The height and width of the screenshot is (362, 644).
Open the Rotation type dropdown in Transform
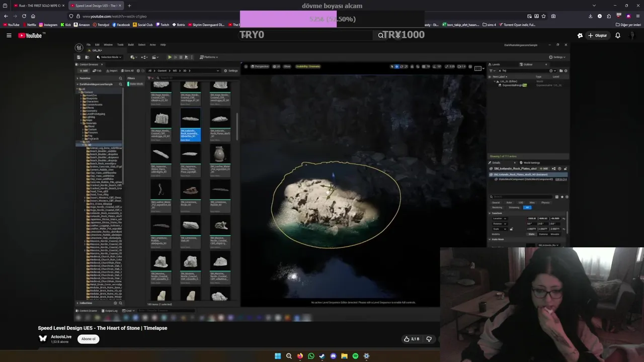[x=500, y=224]
